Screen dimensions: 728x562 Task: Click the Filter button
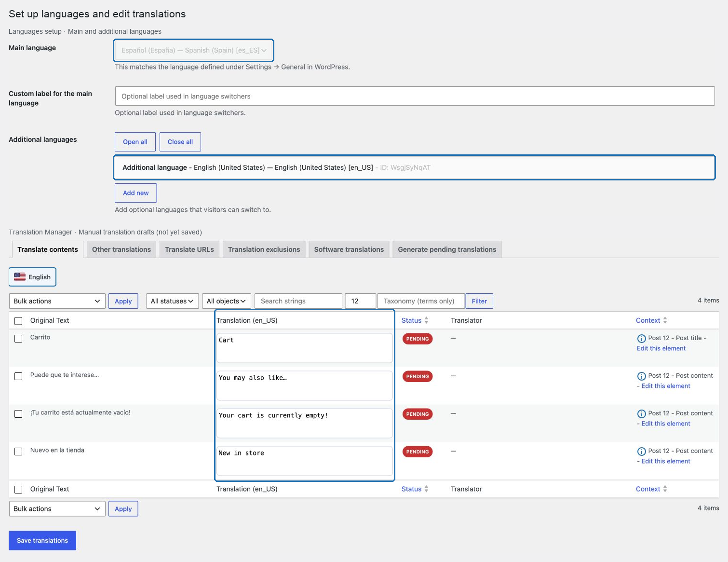point(479,301)
